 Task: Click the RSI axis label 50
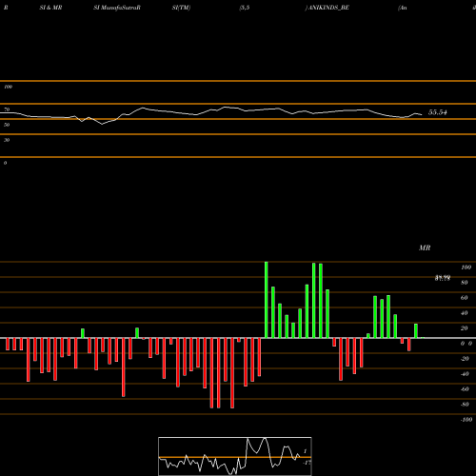click(7, 125)
